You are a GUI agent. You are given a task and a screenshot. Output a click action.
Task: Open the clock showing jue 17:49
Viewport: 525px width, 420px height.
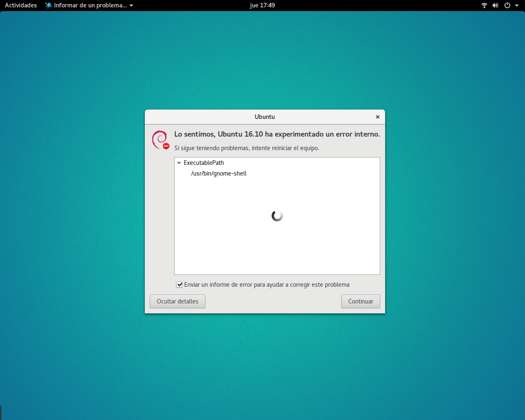point(262,5)
